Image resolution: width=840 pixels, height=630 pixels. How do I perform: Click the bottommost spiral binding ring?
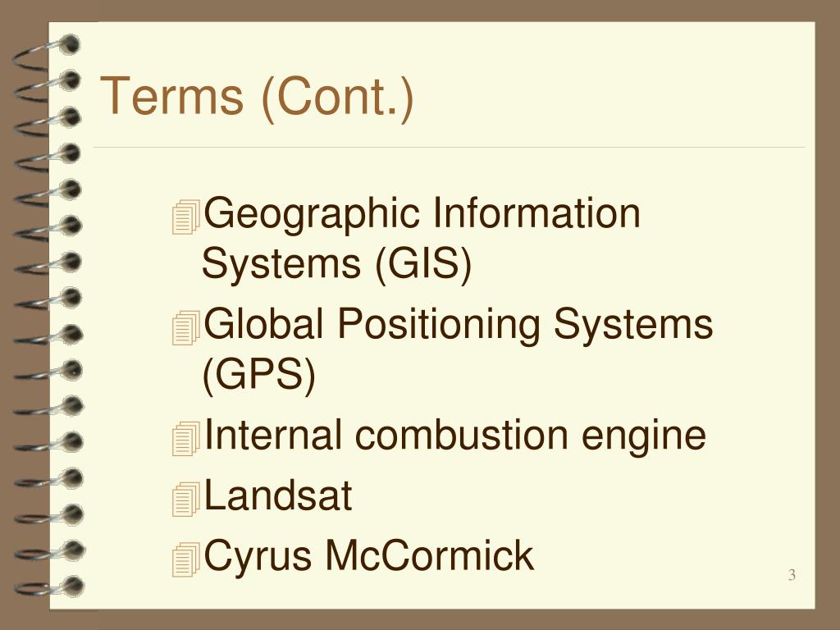(x=50, y=586)
